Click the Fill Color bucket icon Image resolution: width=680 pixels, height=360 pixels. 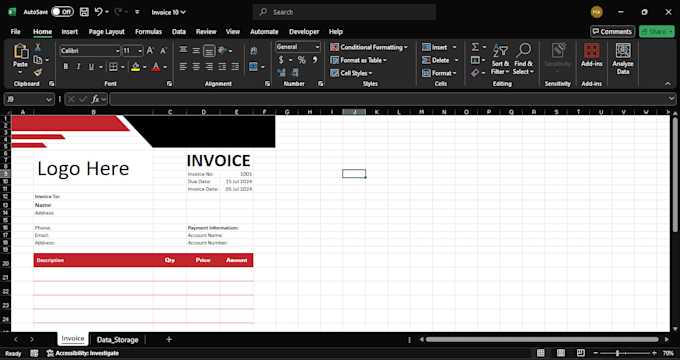point(136,67)
